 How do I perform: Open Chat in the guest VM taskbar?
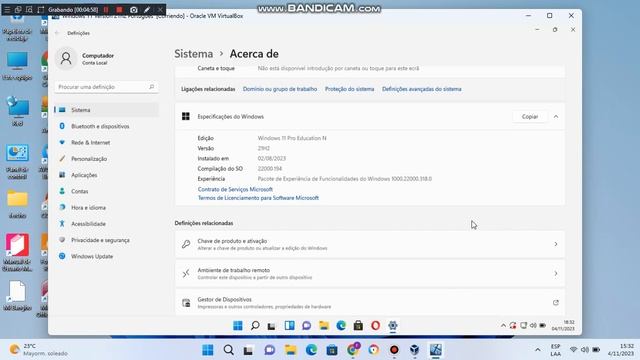point(307,325)
